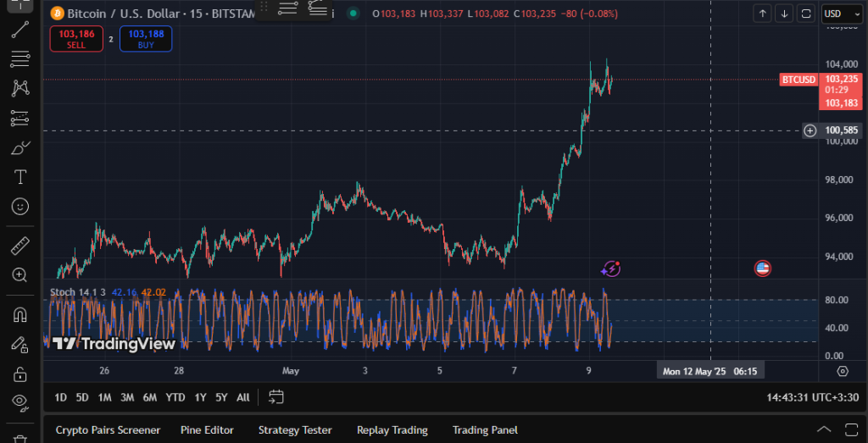Maximize the bottom panel
Screen dimensions: 868x443
point(851,429)
